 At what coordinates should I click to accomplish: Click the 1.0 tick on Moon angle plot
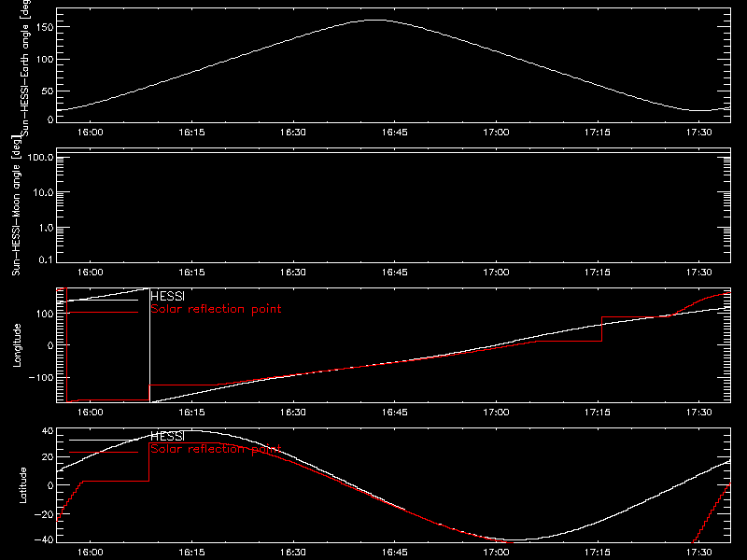[x=46, y=228]
